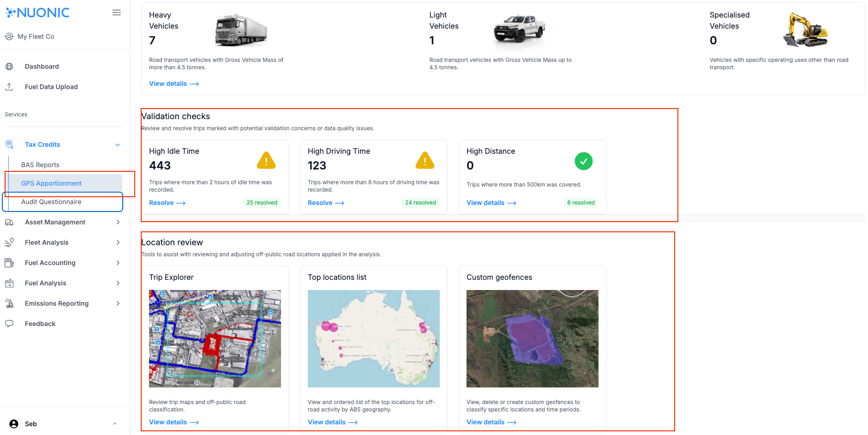The image size is (868, 435).
Task: Click the Tax Credits icon
Action: (x=9, y=145)
